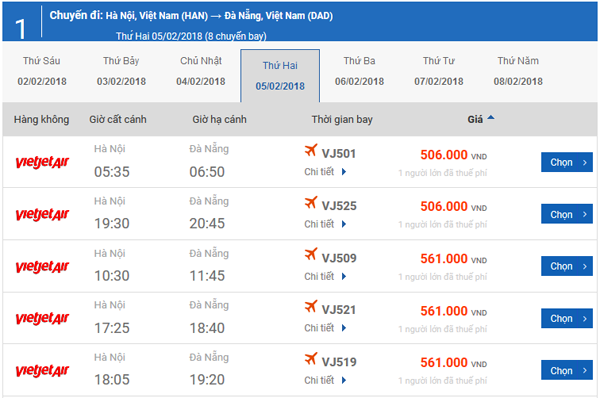The image size is (600, 398).
Task: Select the Chọn button for flight VJ525
Action: [567, 214]
